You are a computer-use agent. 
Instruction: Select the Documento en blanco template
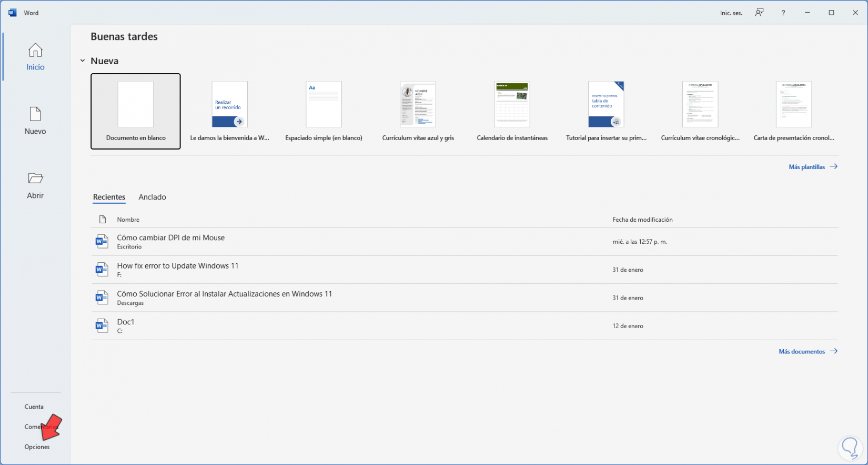[x=136, y=111]
